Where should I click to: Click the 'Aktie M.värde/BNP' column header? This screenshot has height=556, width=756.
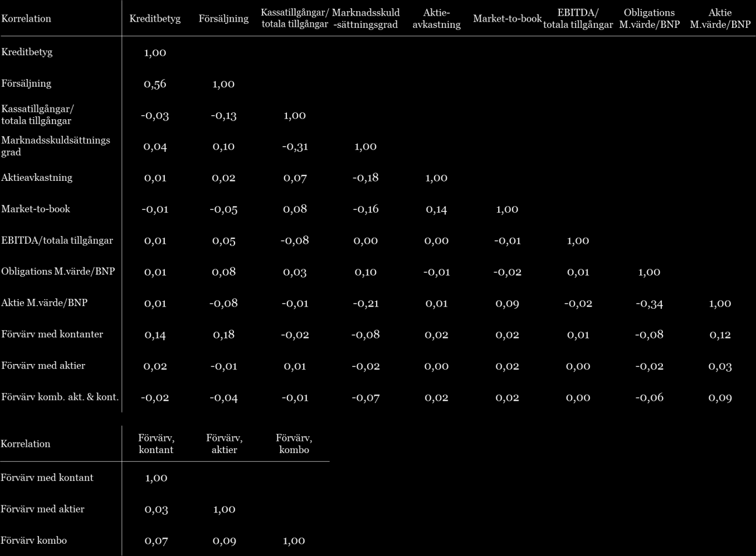(x=720, y=19)
